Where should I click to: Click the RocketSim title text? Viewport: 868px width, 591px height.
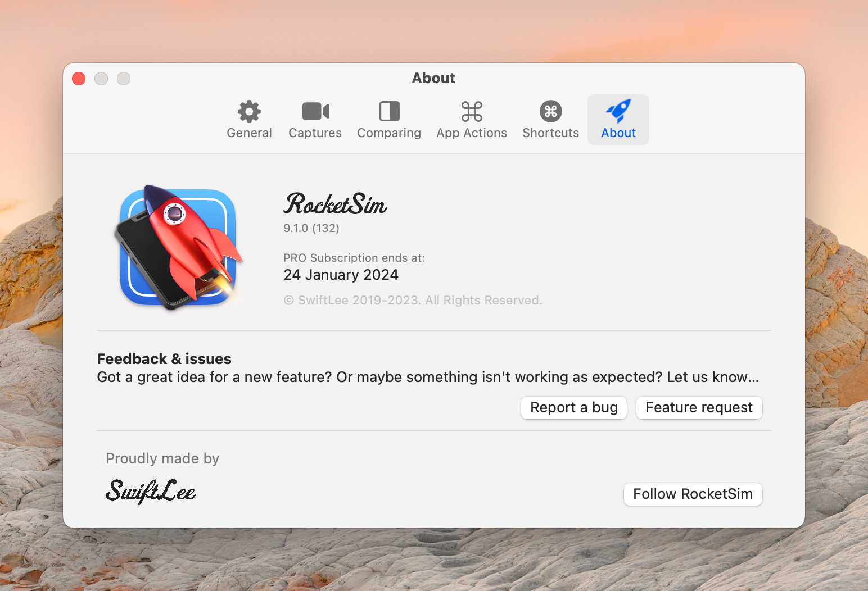(x=335, y=206)
